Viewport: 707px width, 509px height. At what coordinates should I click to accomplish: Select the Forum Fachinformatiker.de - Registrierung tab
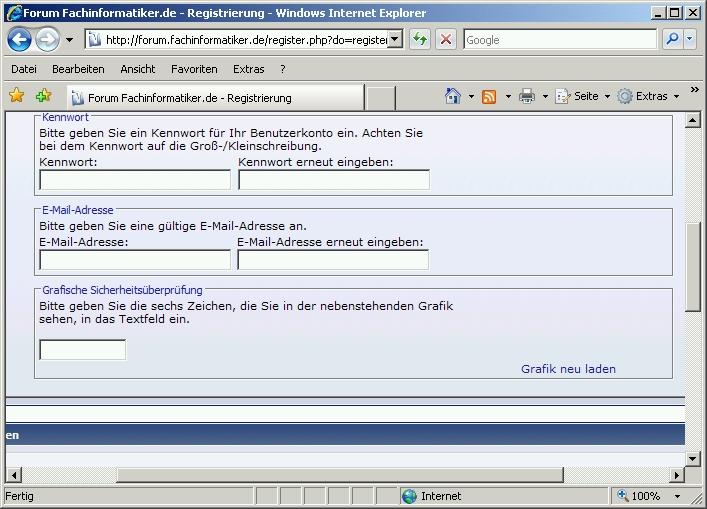[x=216, y=97]
